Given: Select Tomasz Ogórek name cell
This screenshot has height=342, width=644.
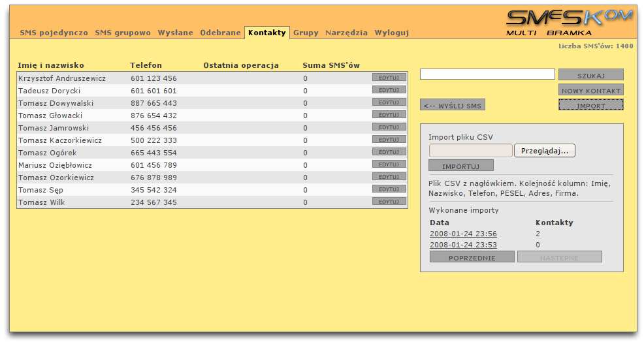Looking at the screenshot, I should coord(47,153).
